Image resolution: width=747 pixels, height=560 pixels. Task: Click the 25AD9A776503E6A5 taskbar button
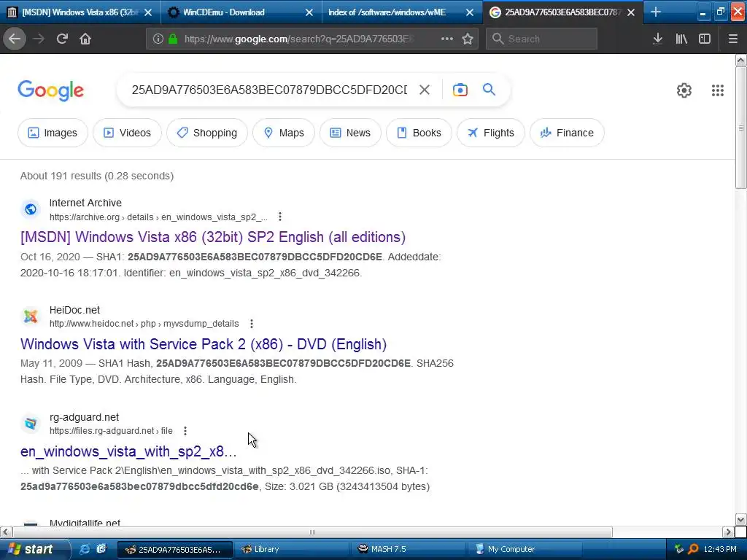pos(175,549)
